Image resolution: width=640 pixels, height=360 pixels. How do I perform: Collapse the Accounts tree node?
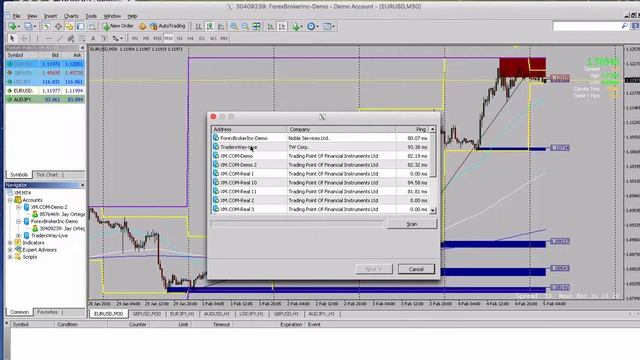point(10,200)
